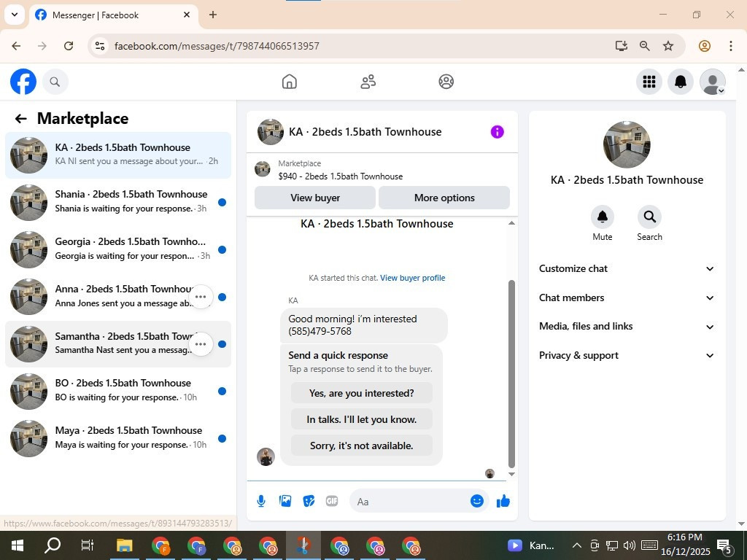The height and width of the screenshot is (560, 747).
Task: Send quick reply 'Yes, are you interested?'
Action: tap(362, 393)
